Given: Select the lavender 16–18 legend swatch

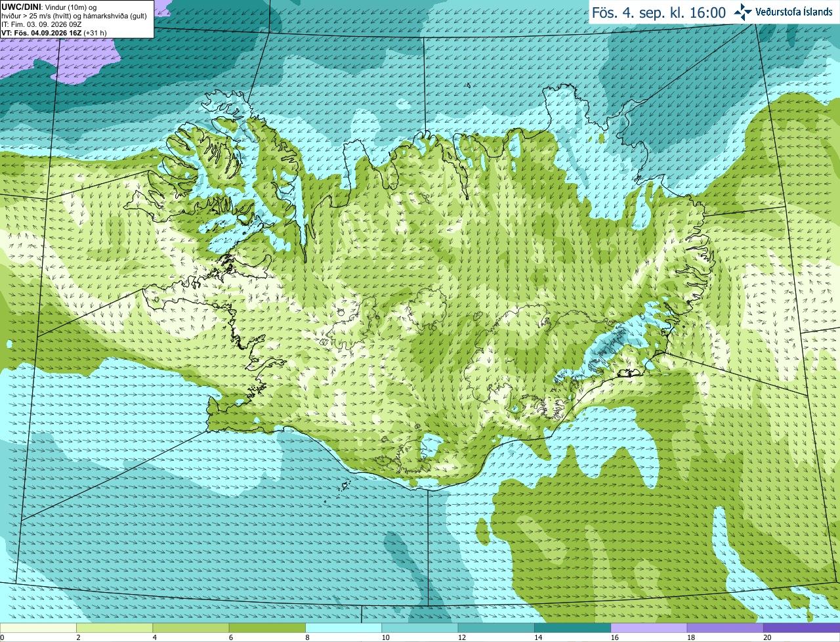Looking at the screenshot, I should coord(649,628).
